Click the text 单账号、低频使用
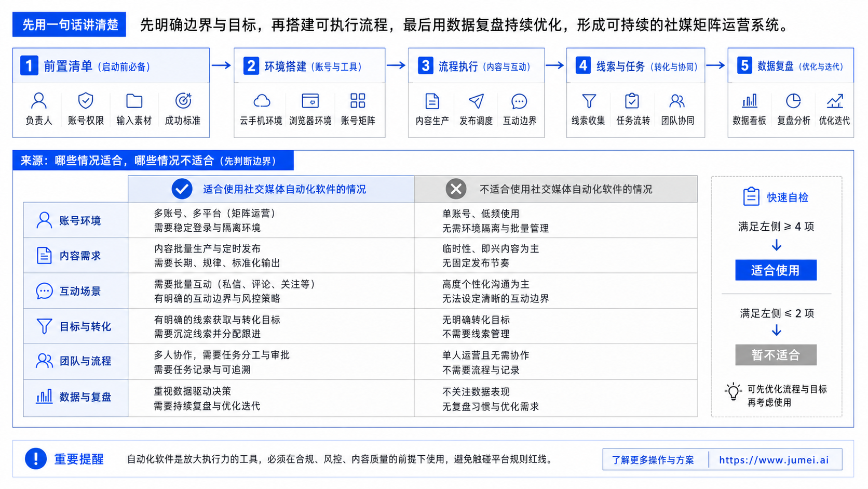Viewport: 868px width, 489px height. coord(481,214)
